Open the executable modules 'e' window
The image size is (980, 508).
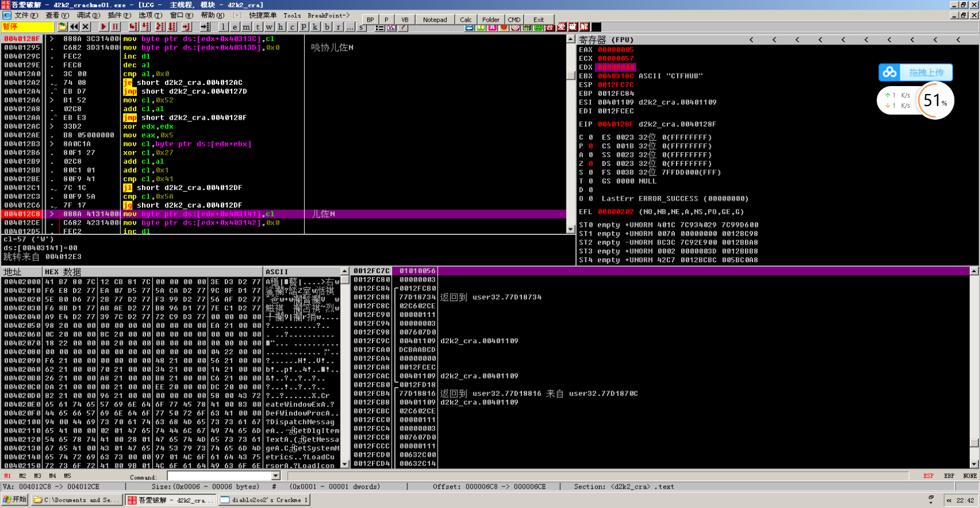click(234, 27)
